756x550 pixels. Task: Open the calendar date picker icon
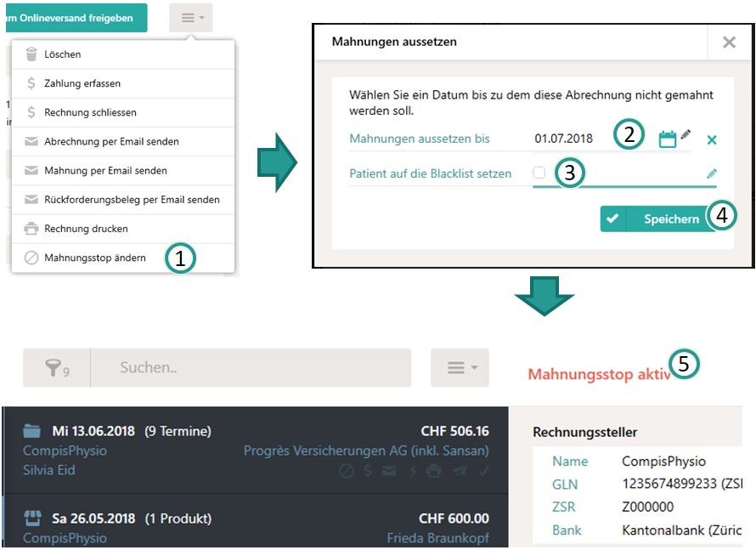[x=668, y=139]
